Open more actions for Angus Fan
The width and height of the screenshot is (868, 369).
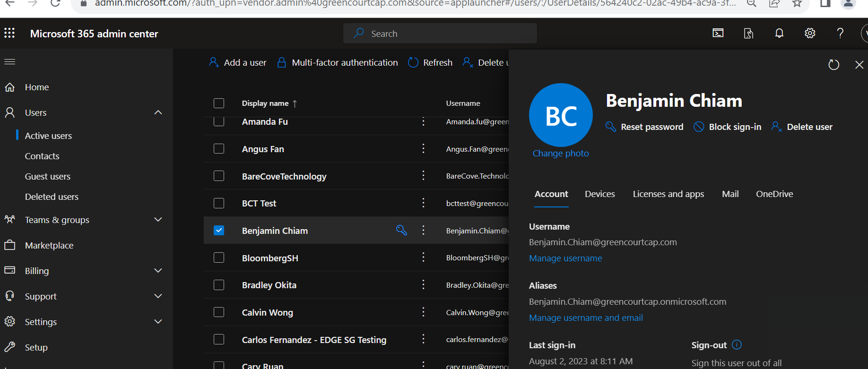[x=423, y=149]
